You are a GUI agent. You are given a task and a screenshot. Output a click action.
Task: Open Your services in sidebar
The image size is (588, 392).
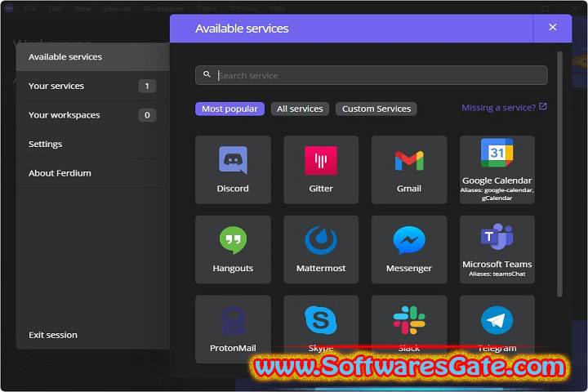click(92, 86)
